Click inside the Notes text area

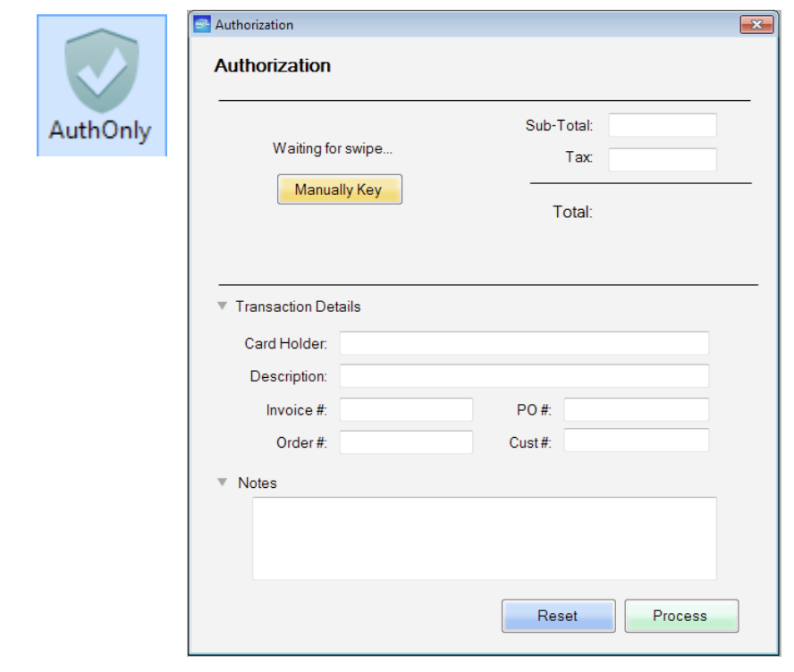484,538
